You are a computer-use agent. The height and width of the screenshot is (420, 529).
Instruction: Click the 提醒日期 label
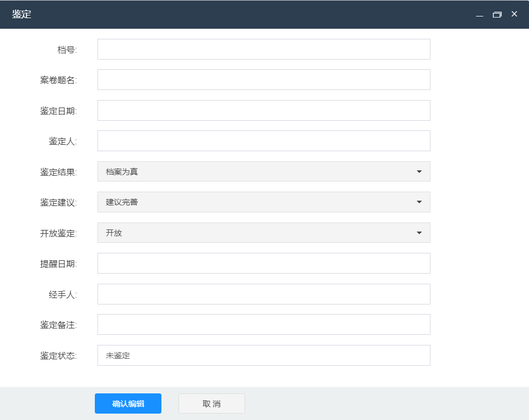point(59,263)
